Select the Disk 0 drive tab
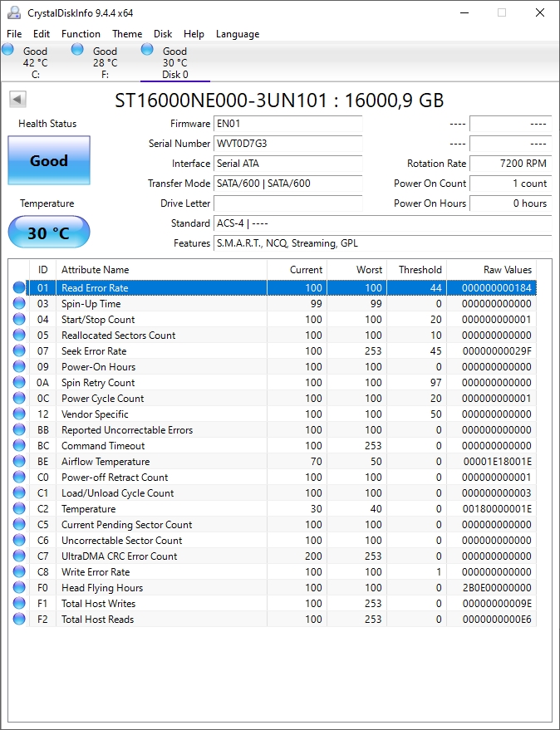Viewport: 560px width, 730px height. point(174,62)
